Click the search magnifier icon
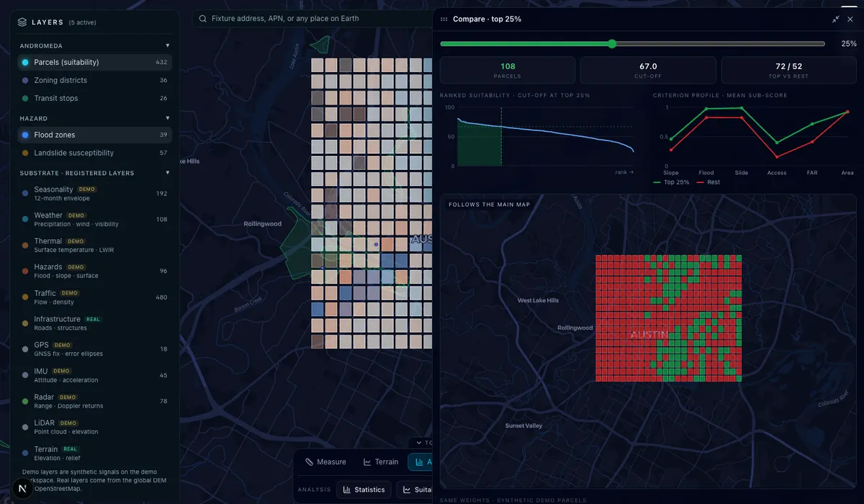Viewport: 864px width, 504px height. (x=203, y=19)
